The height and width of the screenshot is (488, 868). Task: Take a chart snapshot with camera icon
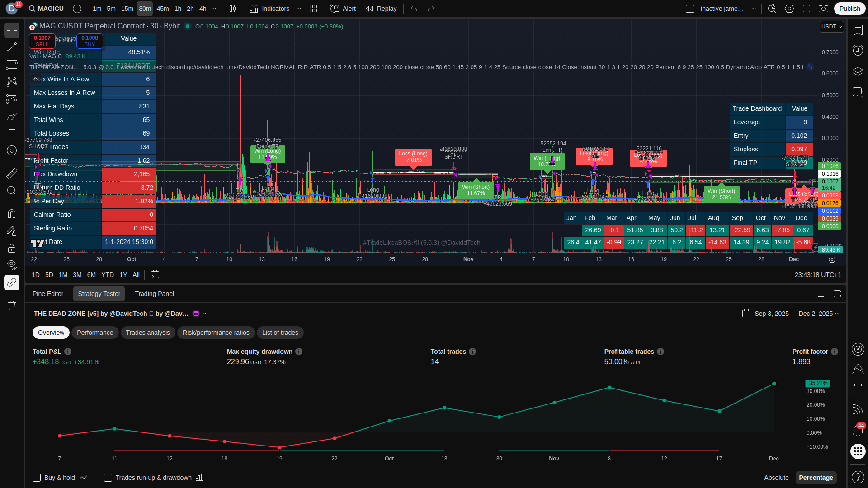coord(824,9)
